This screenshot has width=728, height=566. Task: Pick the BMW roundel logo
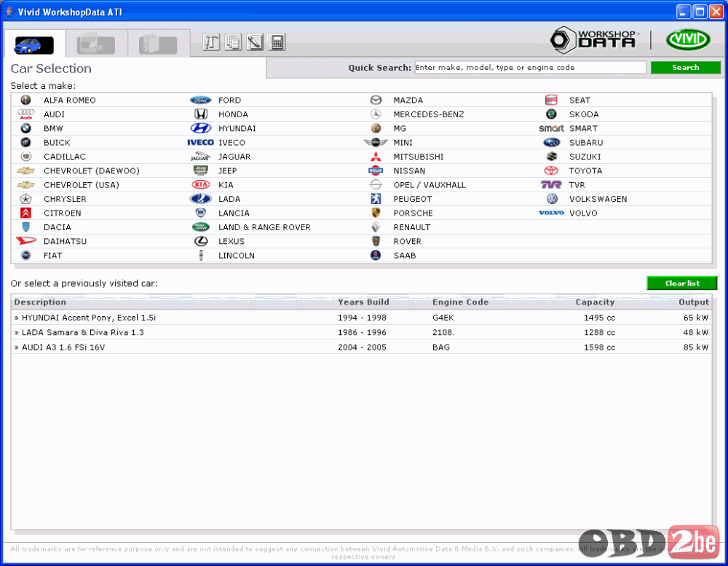click(x=26, y=128)
